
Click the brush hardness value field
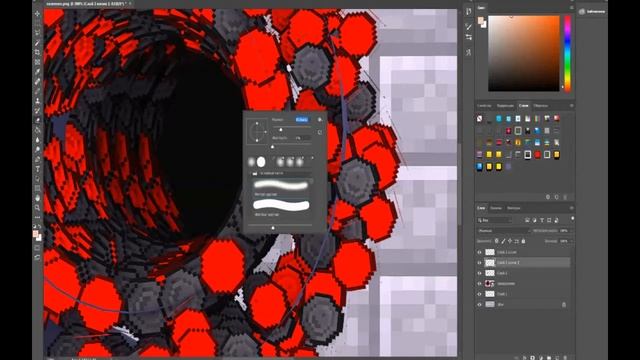click(302, 138)
